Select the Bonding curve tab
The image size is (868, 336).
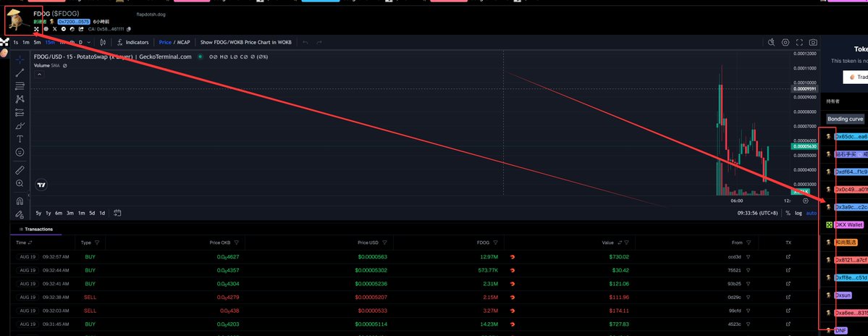point(845,119)
